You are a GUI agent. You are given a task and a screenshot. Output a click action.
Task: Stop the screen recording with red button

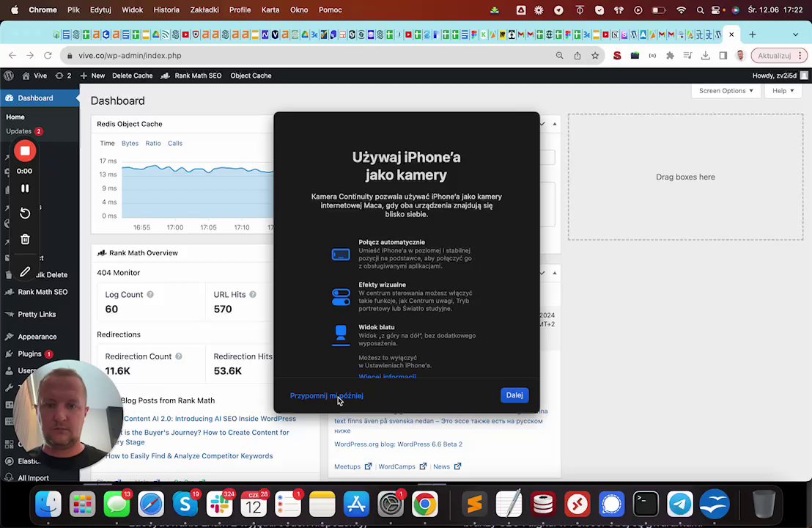(x=25, y=151)
